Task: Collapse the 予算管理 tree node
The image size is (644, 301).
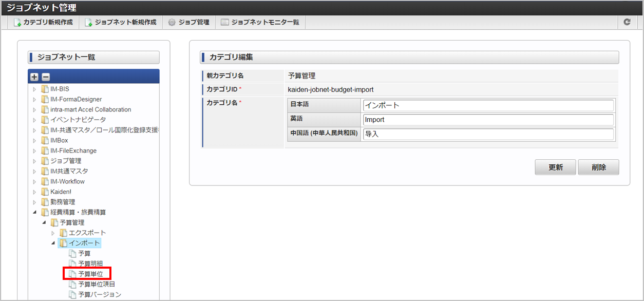Action: tap(44, 222)
